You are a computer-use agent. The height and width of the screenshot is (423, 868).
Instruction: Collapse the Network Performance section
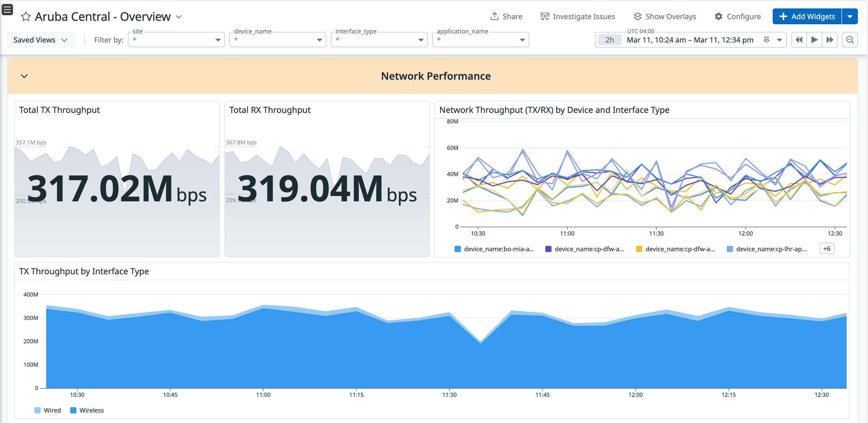point(24,76)
